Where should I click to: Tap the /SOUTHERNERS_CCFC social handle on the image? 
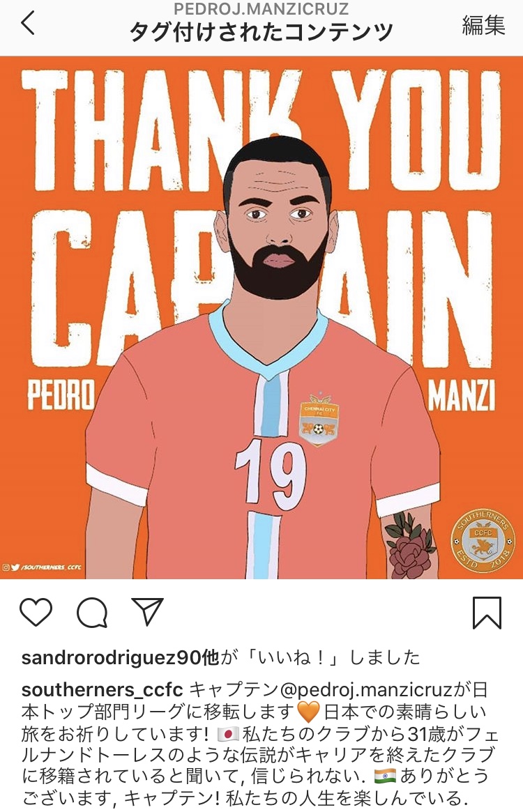[41, 567]
